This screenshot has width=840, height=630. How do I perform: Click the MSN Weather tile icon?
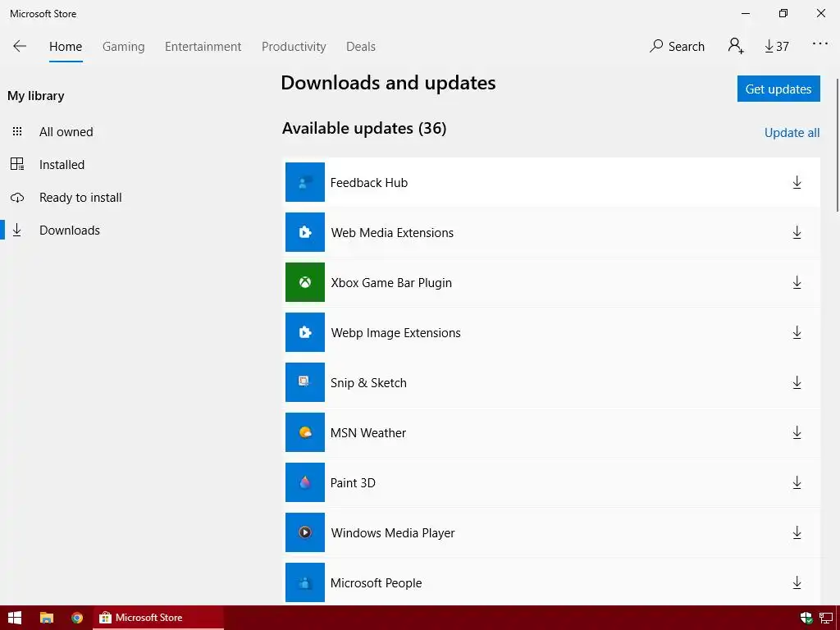(x=305, y=432)
